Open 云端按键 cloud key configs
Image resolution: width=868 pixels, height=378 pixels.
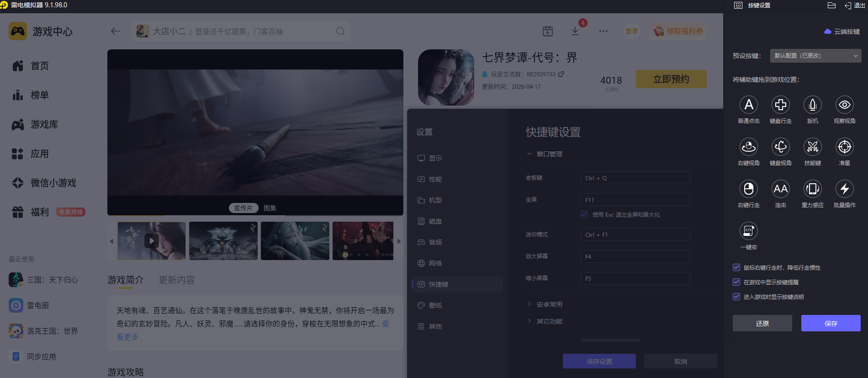coord(842,32)
